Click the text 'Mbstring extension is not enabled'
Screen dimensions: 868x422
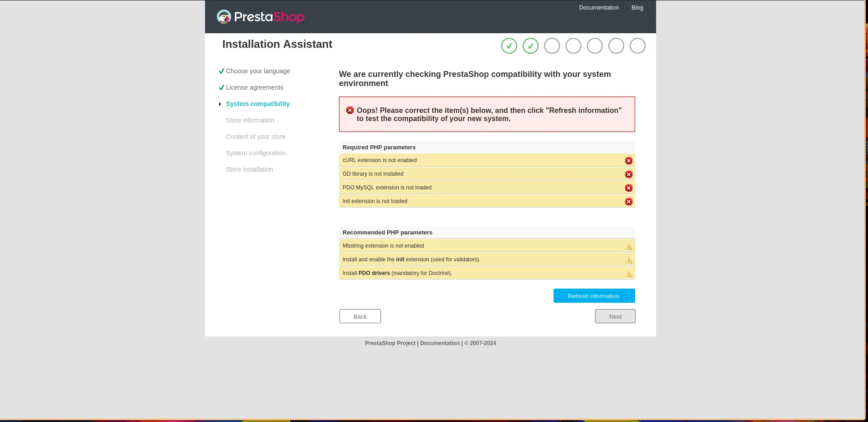click(x=383, y=246)
